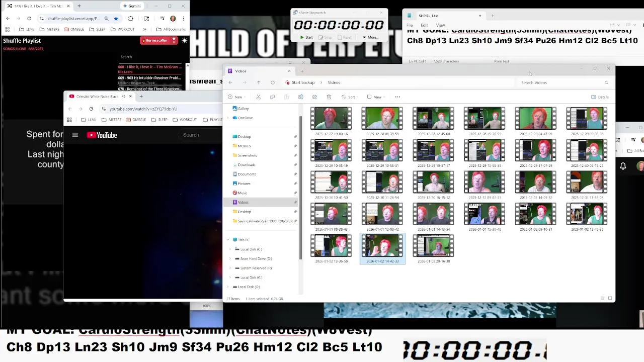Image resolution: width=644 pixels, height=362 pixels.
Task: Open YouTube hamburger guide menu
Action: (x=75, y=135)
